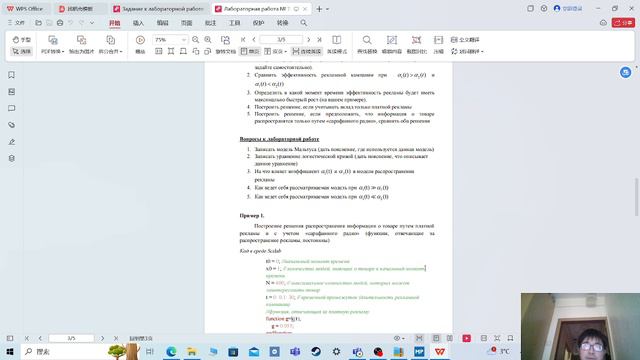The image size is (640, 360).
Task: Click the export as image tool
Action: point(81,44)
